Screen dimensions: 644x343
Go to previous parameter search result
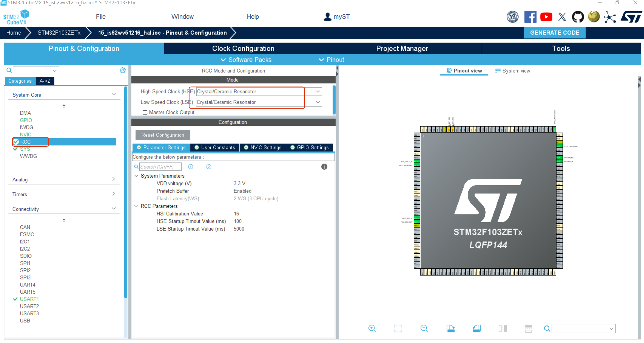(191, 167)
